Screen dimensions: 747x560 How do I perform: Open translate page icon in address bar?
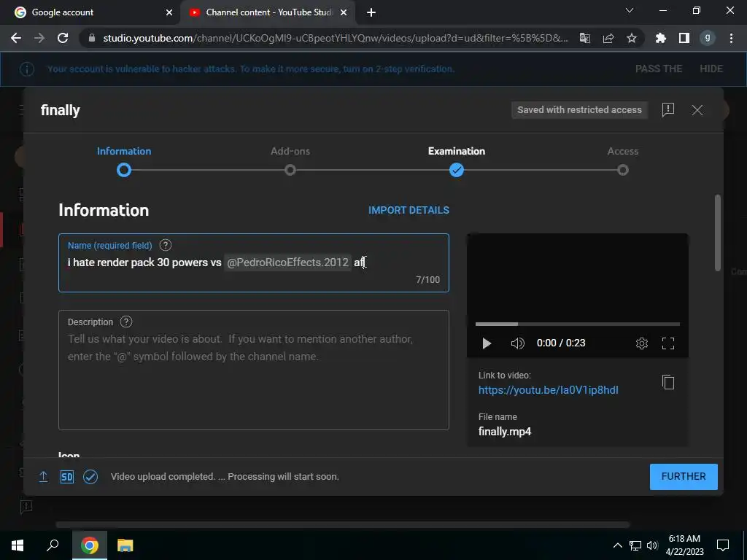(x=585, y=38)
